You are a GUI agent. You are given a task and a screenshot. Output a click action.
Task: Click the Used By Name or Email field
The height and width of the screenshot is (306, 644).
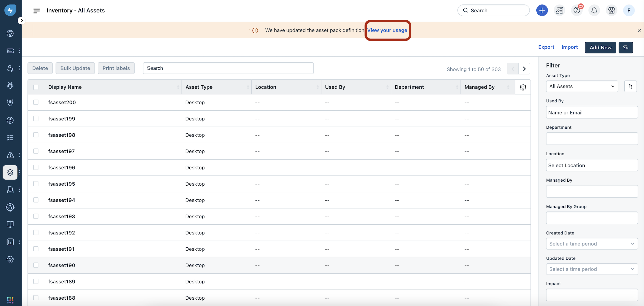(592, 113)
